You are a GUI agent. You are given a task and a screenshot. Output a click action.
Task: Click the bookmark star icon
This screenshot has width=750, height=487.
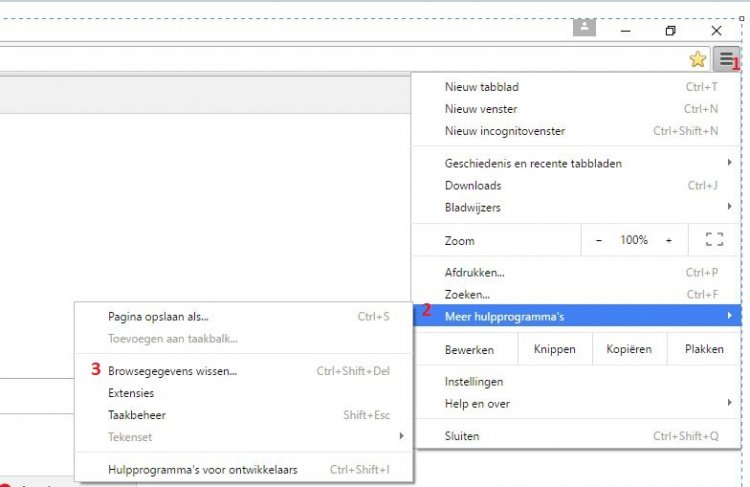tap(697, 59)
